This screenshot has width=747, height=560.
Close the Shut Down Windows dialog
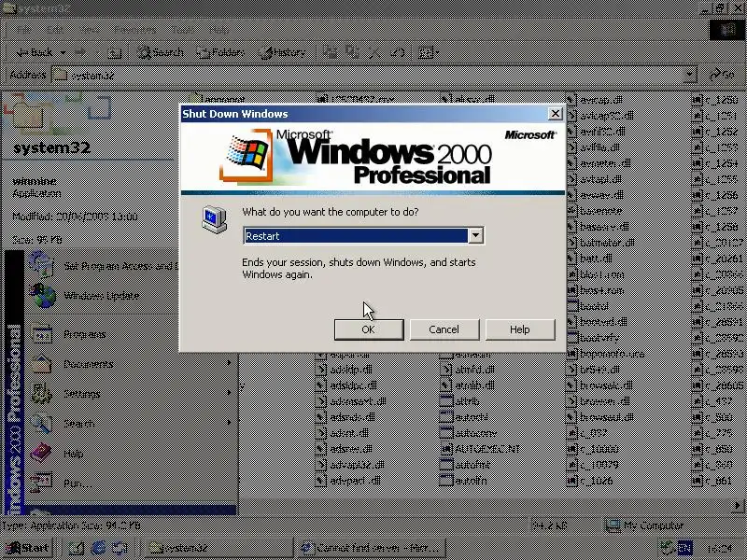click(555, 114)
